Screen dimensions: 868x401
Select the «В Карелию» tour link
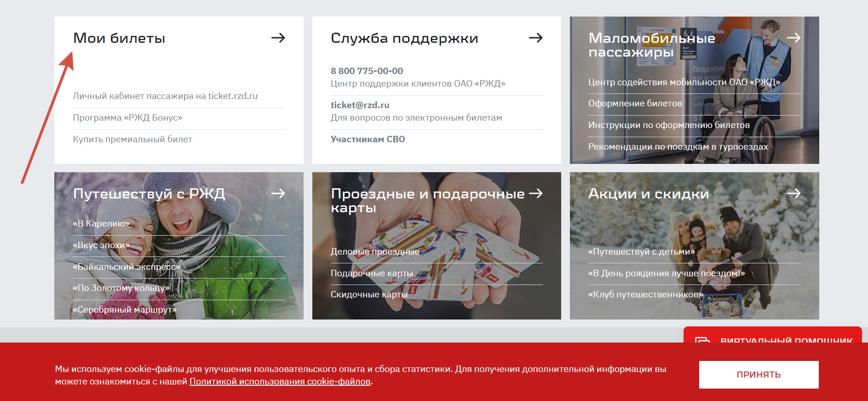101,223
